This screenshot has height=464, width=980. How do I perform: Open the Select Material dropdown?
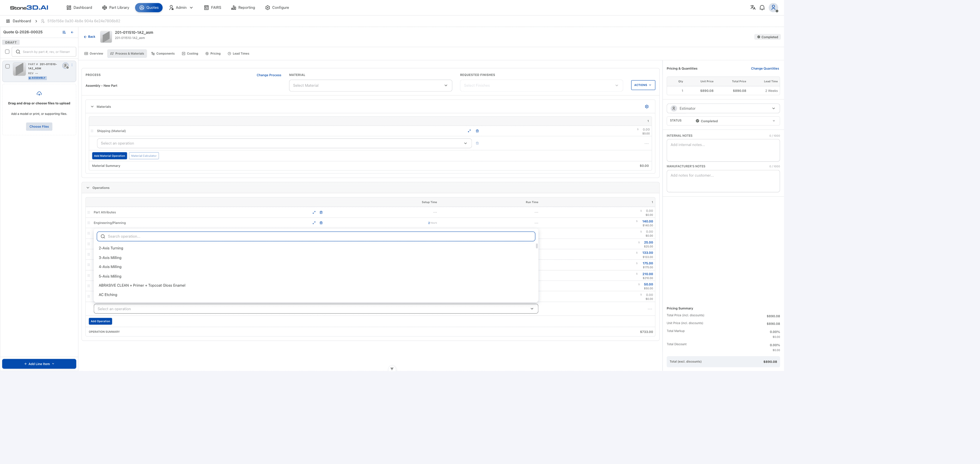pyautogui.click(x=371, y=86)
